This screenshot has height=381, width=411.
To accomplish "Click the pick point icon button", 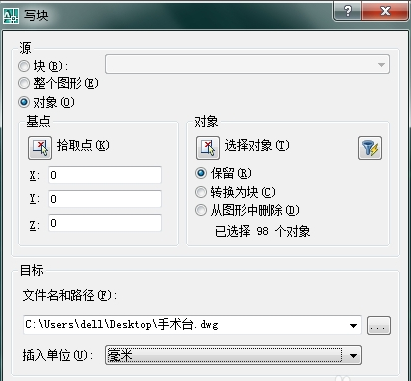I will coord(40,148).
